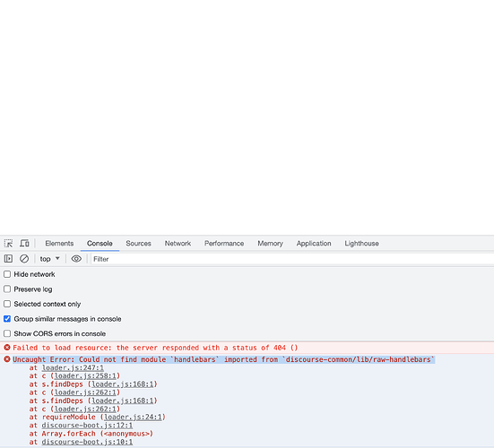Open the top context dropdown
The image size is (494, 448).
49,259
